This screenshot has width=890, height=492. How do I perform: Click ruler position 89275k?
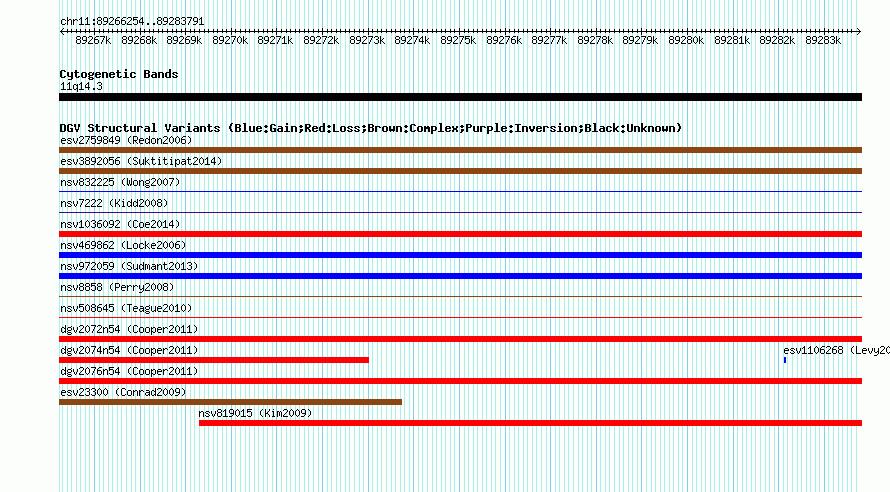click(458, 40)
